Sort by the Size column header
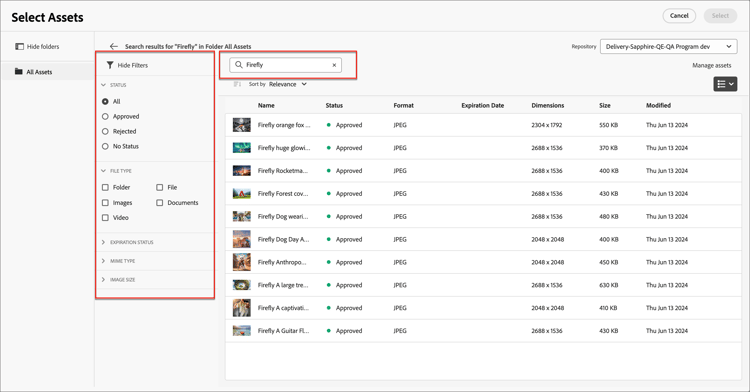The width and height of the screenshot is (750, 392). tap(605, 105)
